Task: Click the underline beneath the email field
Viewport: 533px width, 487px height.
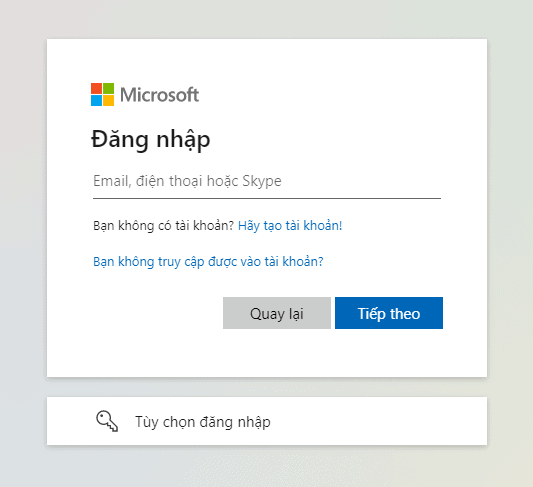Action: coord(267,198)
